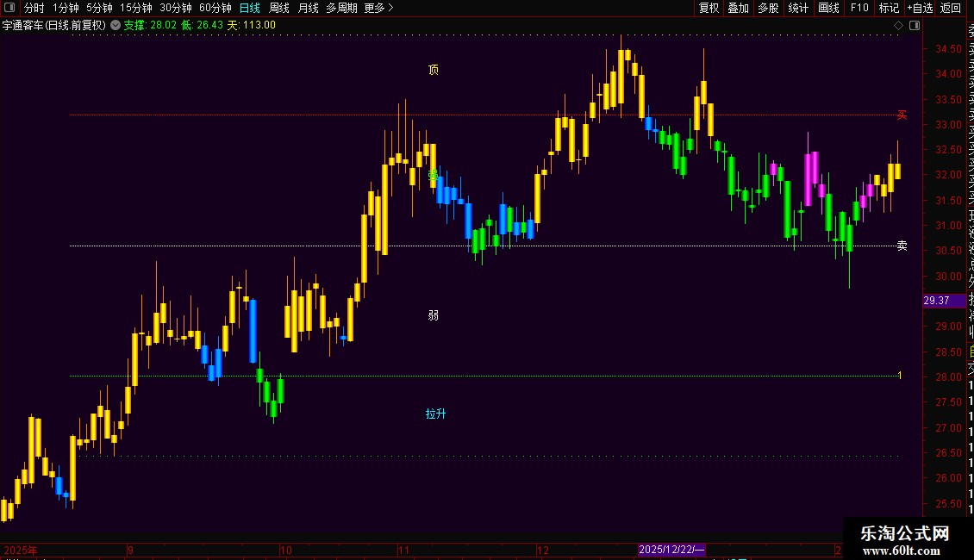Click the yellow 顶 label on chart
Image resolution: width=974 pixels, height=560 pixels.
tap(434, 70)
